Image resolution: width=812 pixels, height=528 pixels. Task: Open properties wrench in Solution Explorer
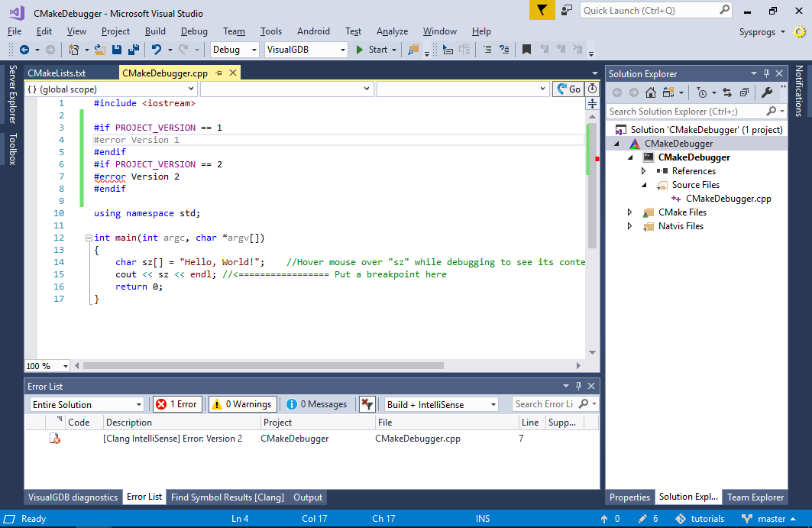pos(767,92)
